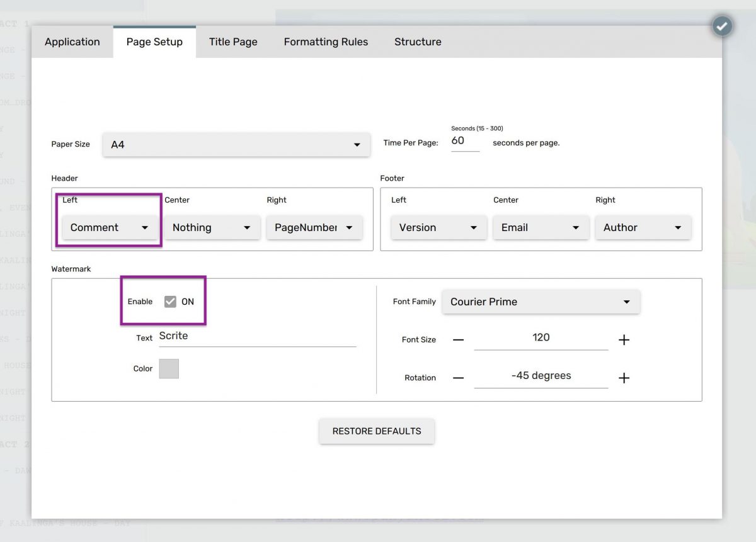
Task: Click the checkmark icon to apply settings
Action: pos(722,26)
